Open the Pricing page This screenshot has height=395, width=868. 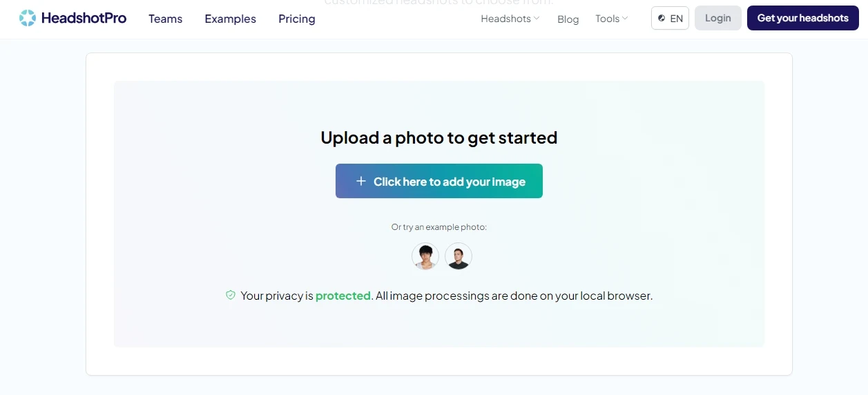pyautogui.click(x=297, y=19)
